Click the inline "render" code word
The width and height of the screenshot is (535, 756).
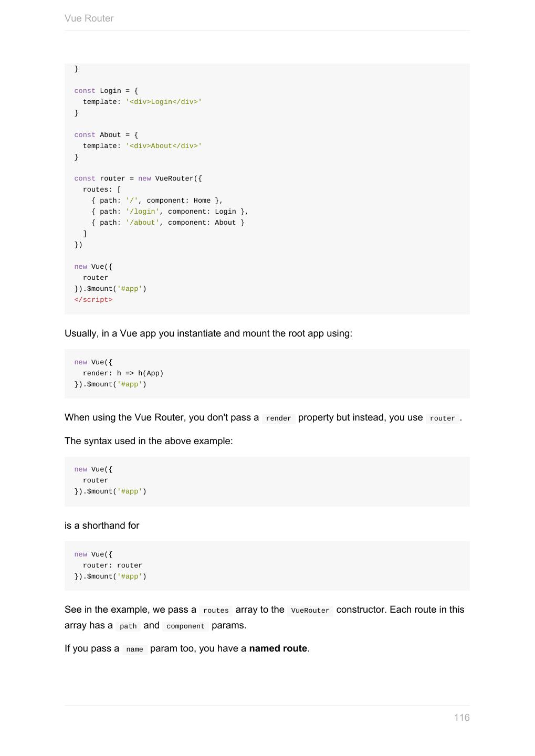tap(278, 418)
